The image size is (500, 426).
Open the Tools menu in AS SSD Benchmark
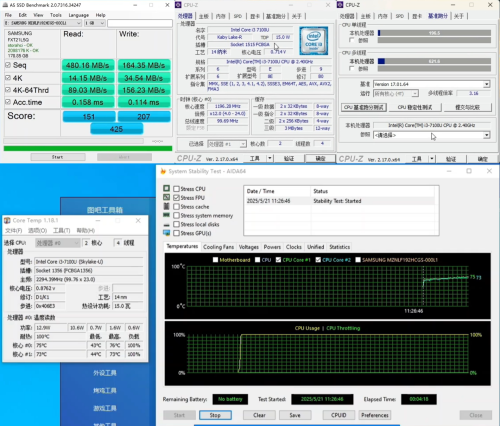point(56,15)
